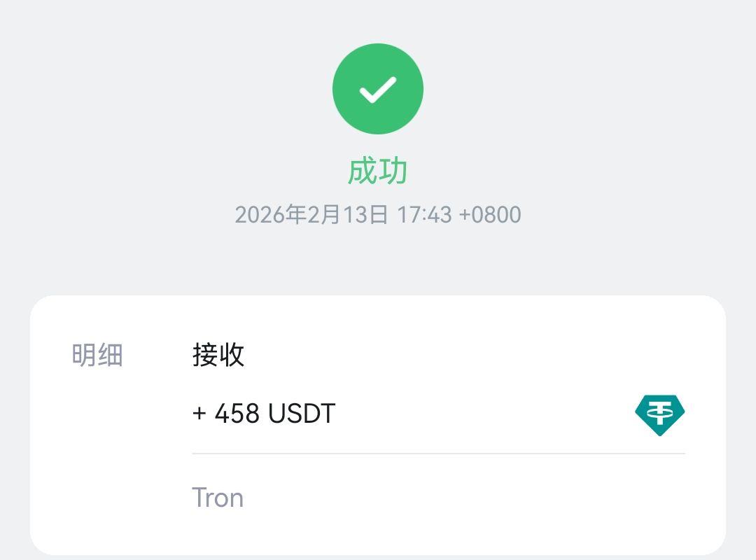Screen dimensions: 756x560
Task: Click the month 2月 in the timestamp
Action: point(323,215)
